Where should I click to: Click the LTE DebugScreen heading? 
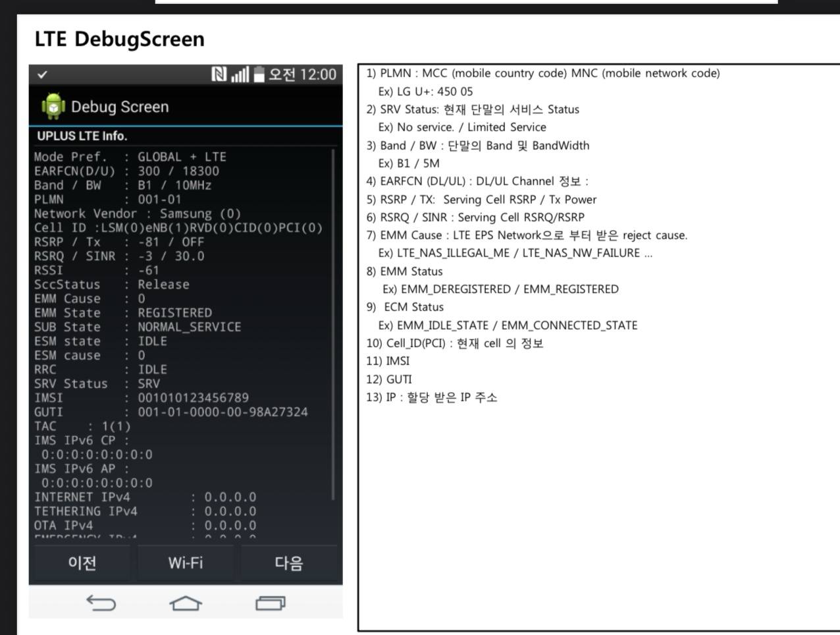120,39
